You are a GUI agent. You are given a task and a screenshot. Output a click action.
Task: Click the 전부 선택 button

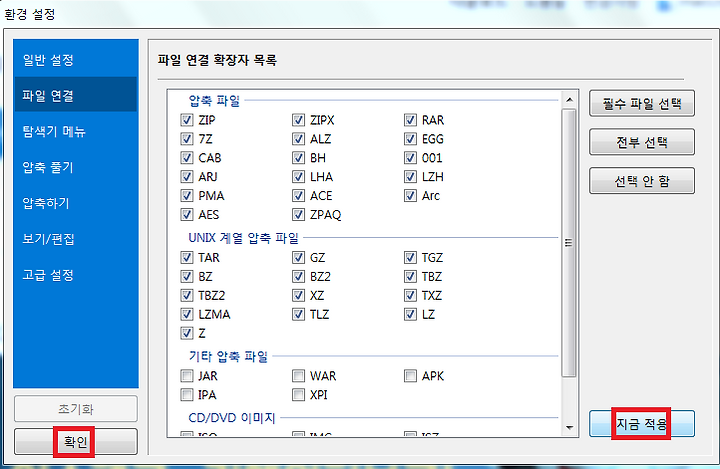641,142
